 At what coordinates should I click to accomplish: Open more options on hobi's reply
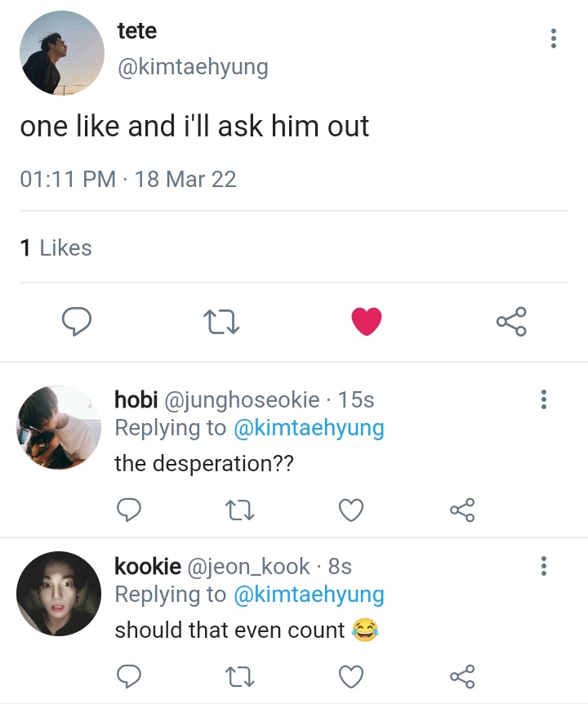[544, 399]
